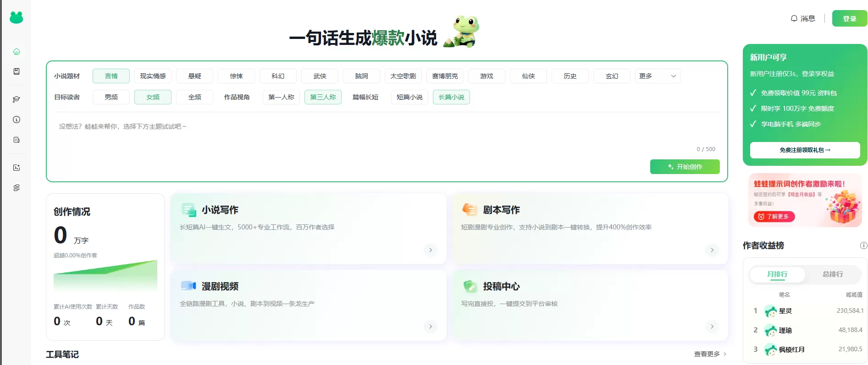868x365 pixels.
Task: Open the workflow icon at sidebar bottom
Action: tap(17, 188)
